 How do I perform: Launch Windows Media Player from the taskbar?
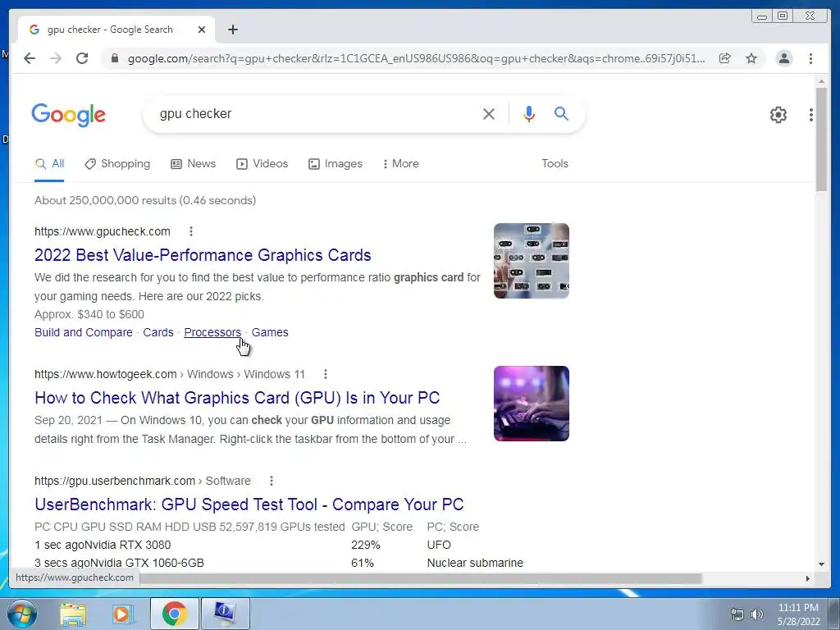[122, 614]
